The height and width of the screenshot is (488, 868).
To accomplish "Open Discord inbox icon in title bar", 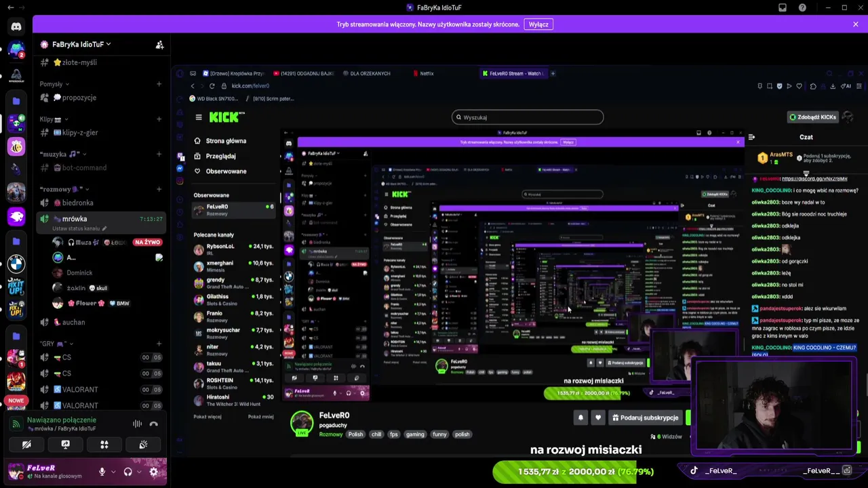I will click(x=783, y=7).
